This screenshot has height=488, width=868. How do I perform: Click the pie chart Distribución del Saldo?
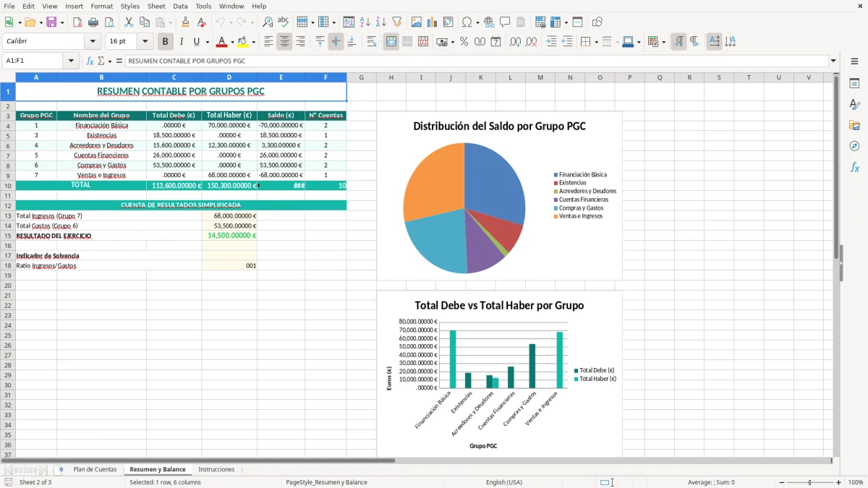pos(464,208)
